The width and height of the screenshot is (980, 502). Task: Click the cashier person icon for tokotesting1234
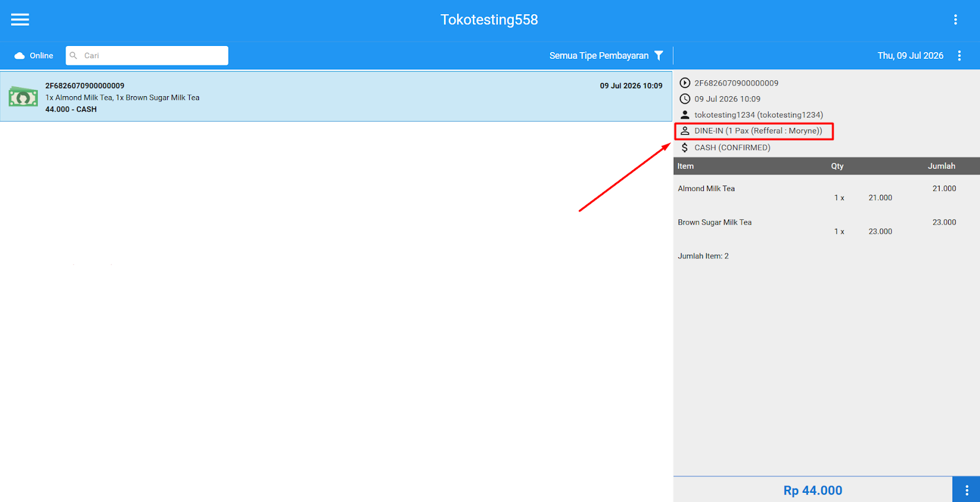coord(685,114)
